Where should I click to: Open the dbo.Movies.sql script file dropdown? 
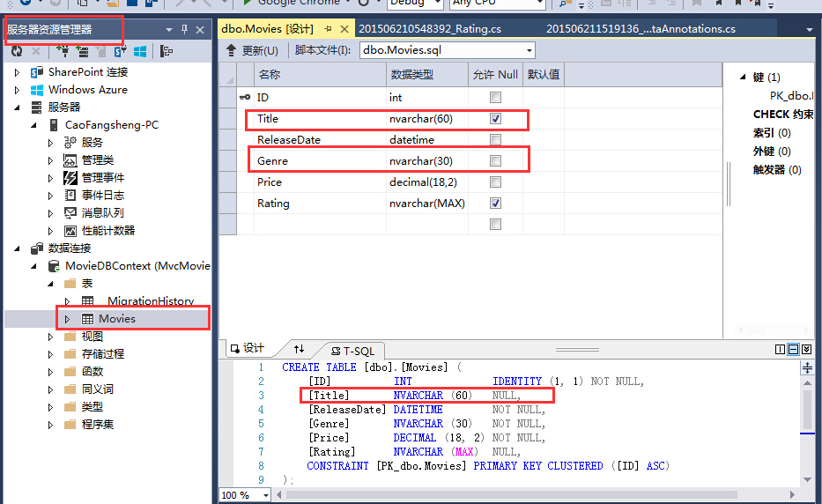pyautogui.click(x=529, y=50)
